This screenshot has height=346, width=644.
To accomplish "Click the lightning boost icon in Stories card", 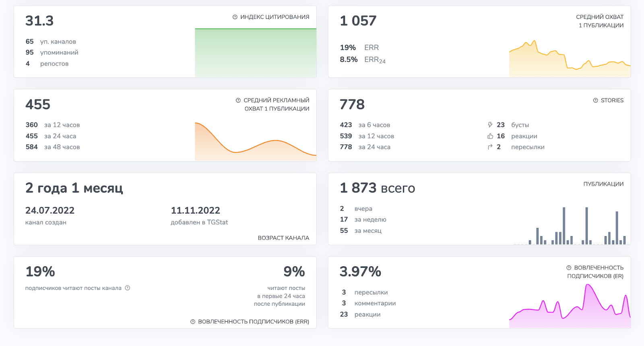I will 490,125.
